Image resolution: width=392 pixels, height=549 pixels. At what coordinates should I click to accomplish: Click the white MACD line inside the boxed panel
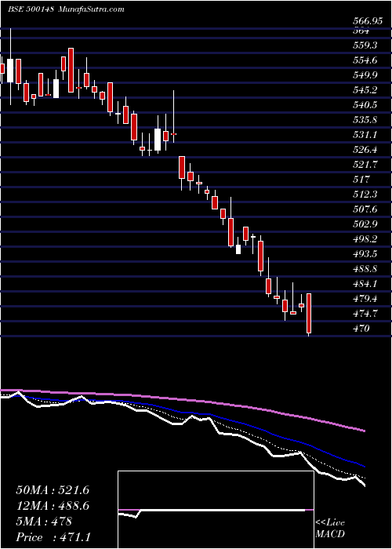click(212, 511)
